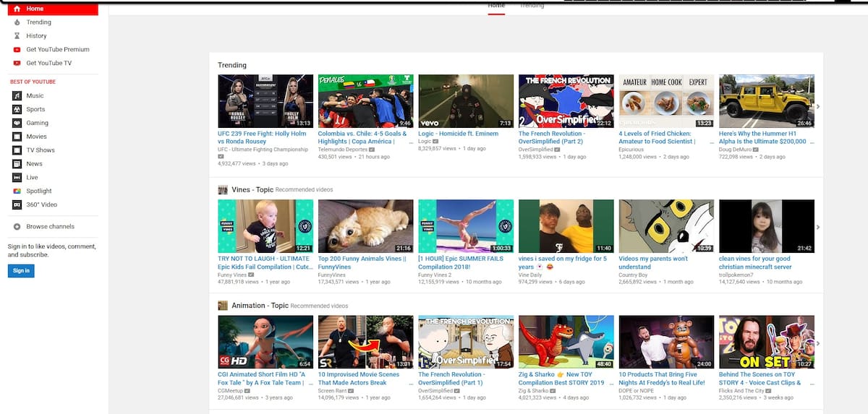Open Music in the sidebar

pyautogui.click(x=35, y=96)
